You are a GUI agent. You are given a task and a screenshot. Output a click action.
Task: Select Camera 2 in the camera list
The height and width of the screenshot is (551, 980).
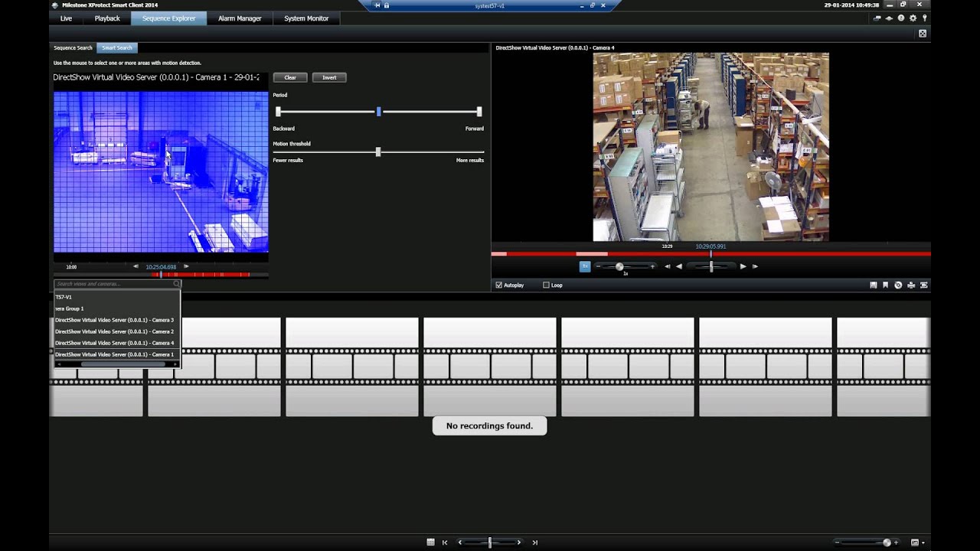pos(115,331)
